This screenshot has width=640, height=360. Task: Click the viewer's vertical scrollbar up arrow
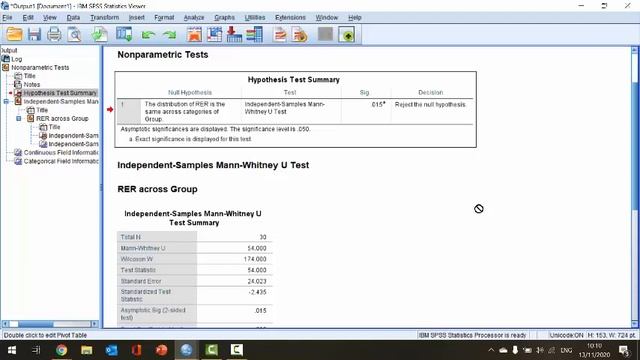click(635, 50)
